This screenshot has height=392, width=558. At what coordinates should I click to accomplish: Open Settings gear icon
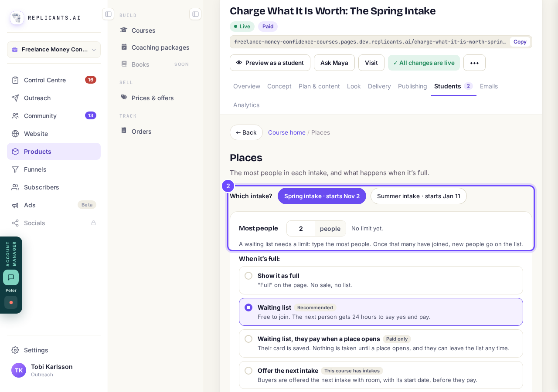point(15,350)
